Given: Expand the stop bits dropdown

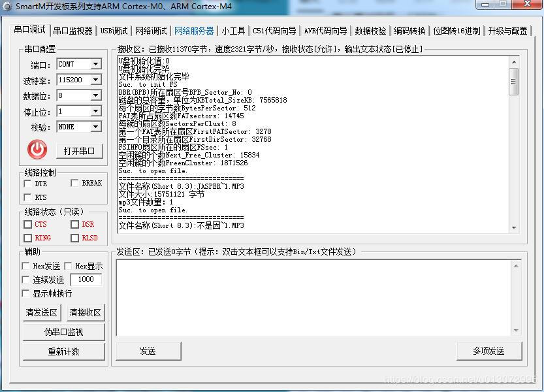Looking at the screenshot, I should [x=96, y=111].
